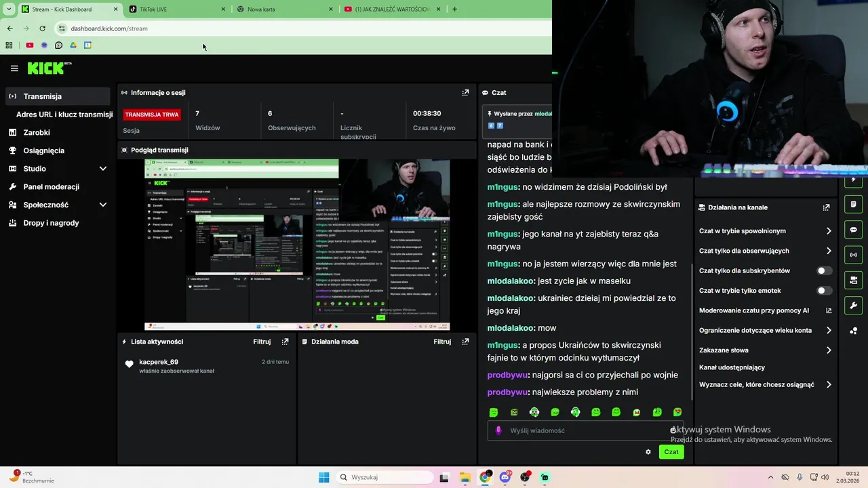This screenshot has height=488, width=868.
Task: Click the stream preview thumbnail
Action: pyautogui.click(x=297, y=245)
